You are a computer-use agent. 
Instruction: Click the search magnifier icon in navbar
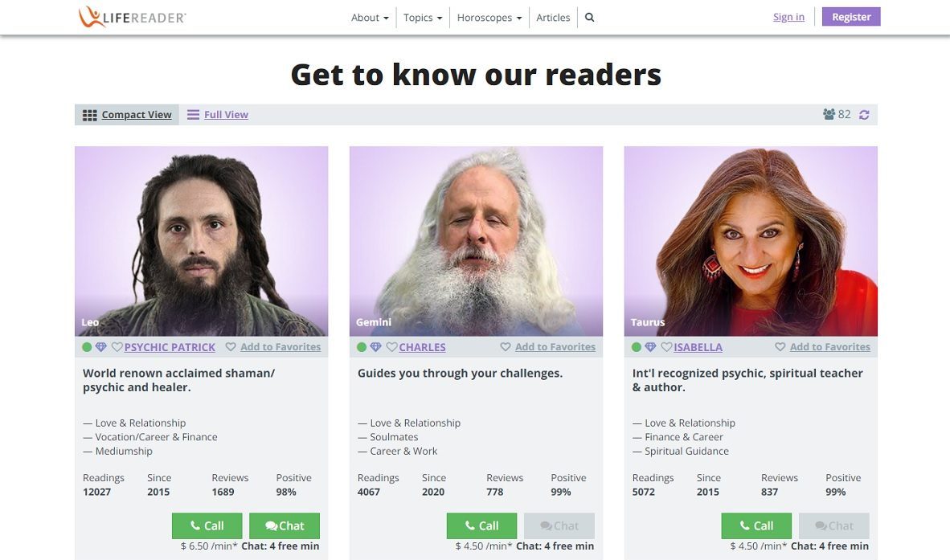click(x=589, y=18)
